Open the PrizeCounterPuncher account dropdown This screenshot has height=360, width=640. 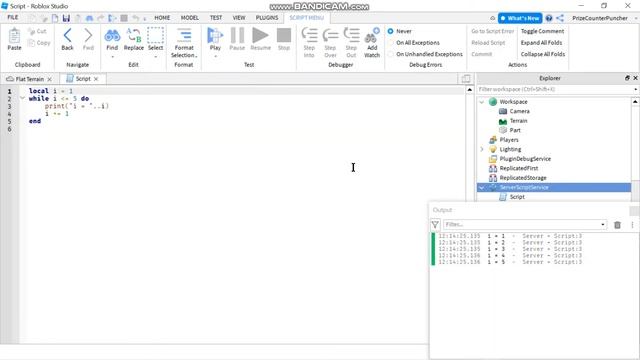click(636, 18)
